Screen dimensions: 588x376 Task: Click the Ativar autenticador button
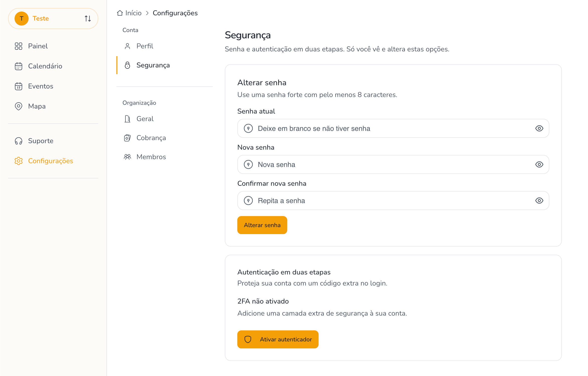click(278, 339)
